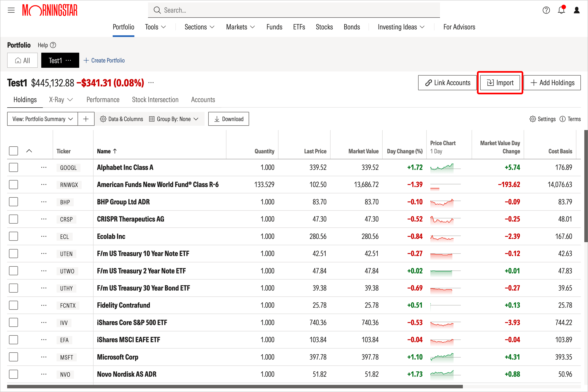588x392 pixels.
Task: Click the Import button
Action: (500, 83)
